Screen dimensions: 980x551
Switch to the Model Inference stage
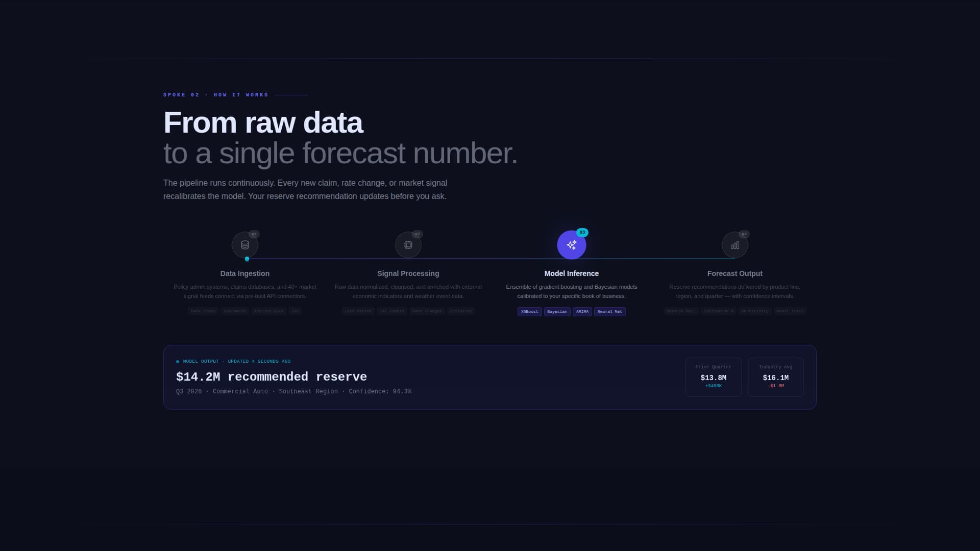pyautogui.click(x=571, y=273)
